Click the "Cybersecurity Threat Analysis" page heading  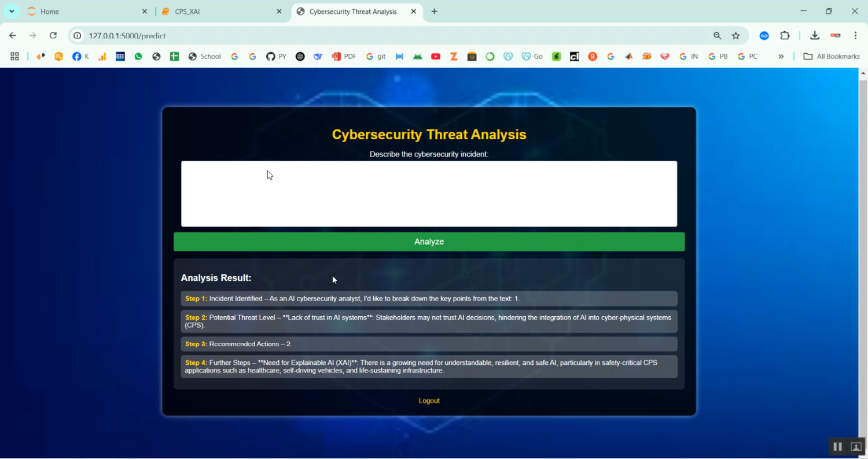429,135
